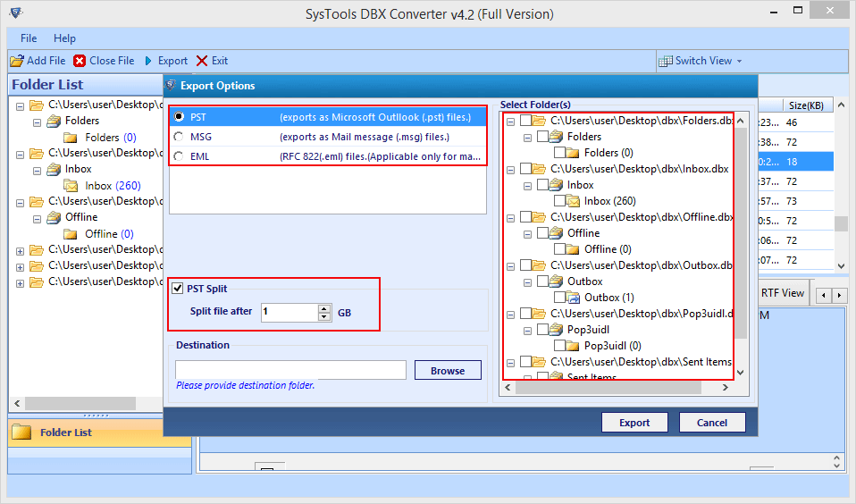Click the SysTools app logo in title bar
856x504 pixels.
[16, 12]
